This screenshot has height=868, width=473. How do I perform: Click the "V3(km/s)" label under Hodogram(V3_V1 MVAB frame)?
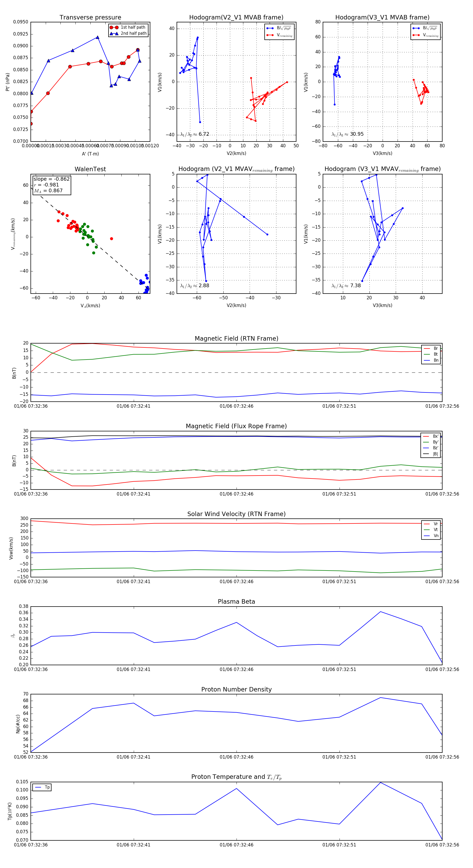pyautogui.click(x=382, y=153)
